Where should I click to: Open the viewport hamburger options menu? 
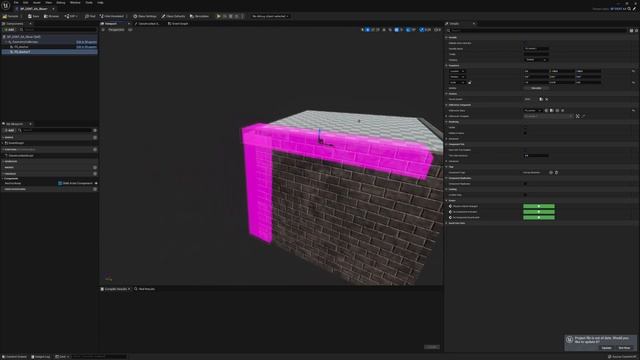point(103,30)
